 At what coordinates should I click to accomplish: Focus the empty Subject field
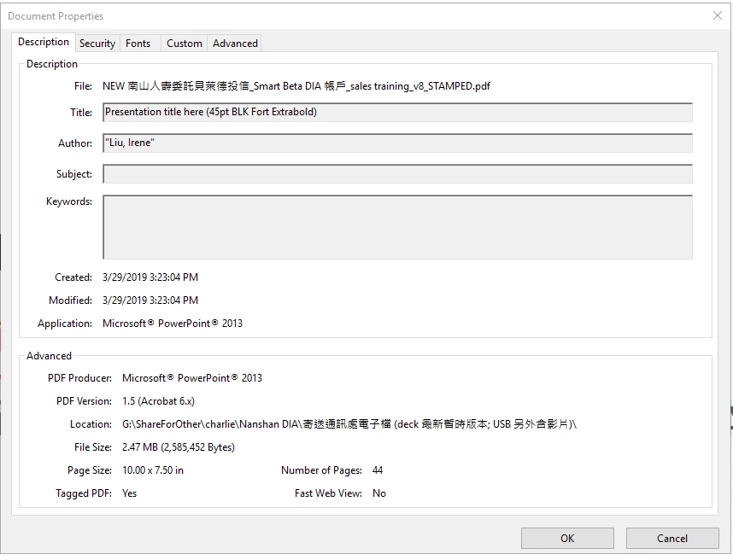pos(397,174)
